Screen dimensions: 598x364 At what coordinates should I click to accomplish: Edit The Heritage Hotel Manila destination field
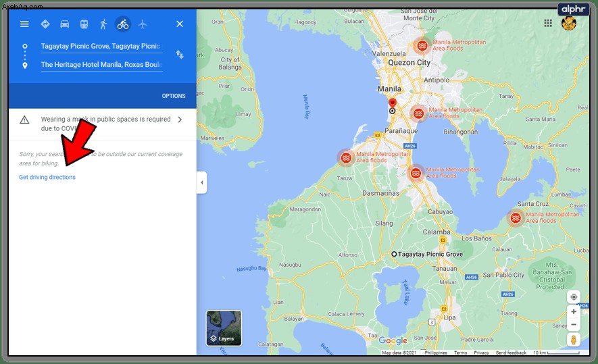point(102,64)
